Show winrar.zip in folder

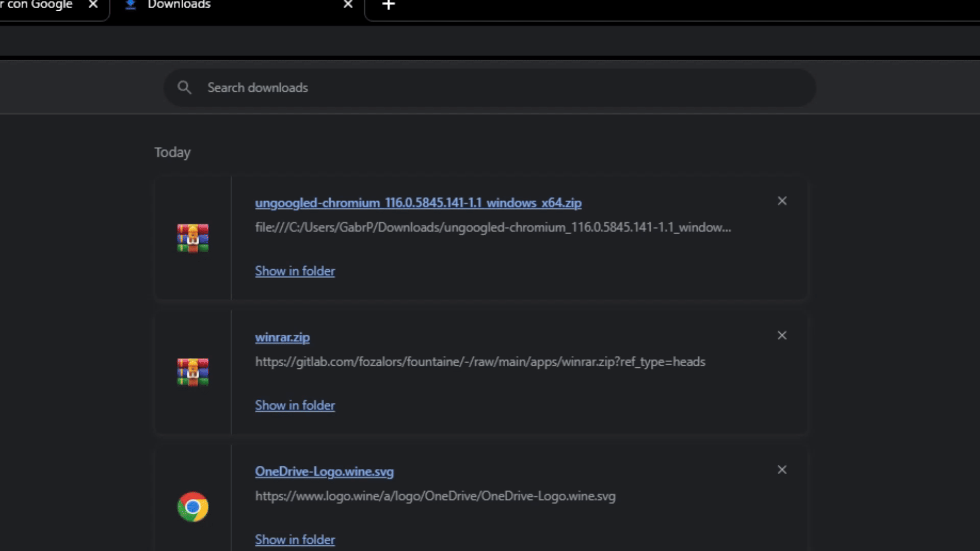point(295,405)
